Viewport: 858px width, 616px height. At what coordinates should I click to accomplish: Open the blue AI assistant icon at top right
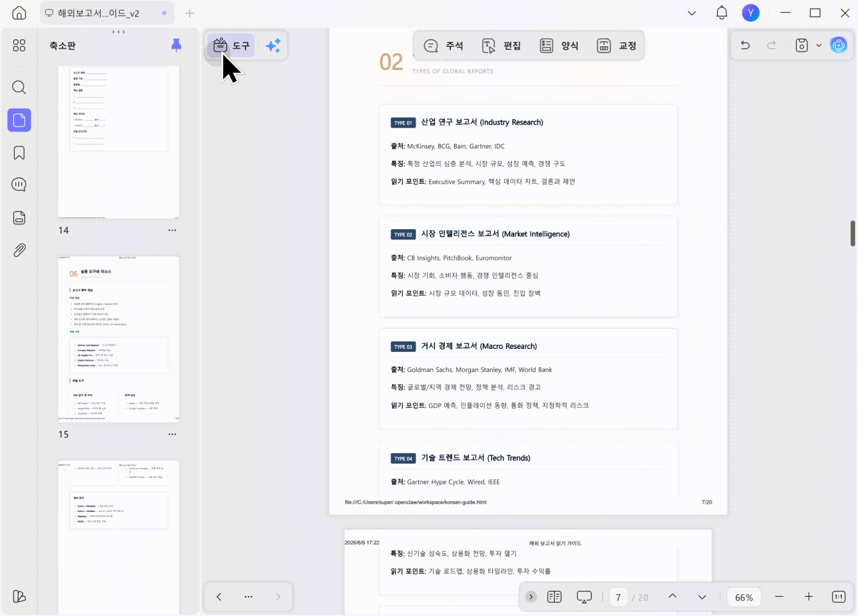pyautogui.click(x=839, y=45)
